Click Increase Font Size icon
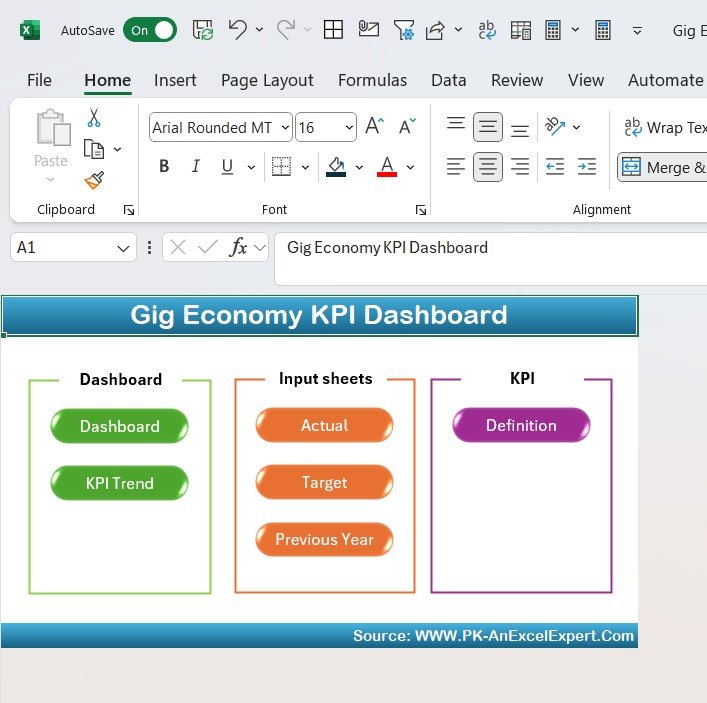 374,126
